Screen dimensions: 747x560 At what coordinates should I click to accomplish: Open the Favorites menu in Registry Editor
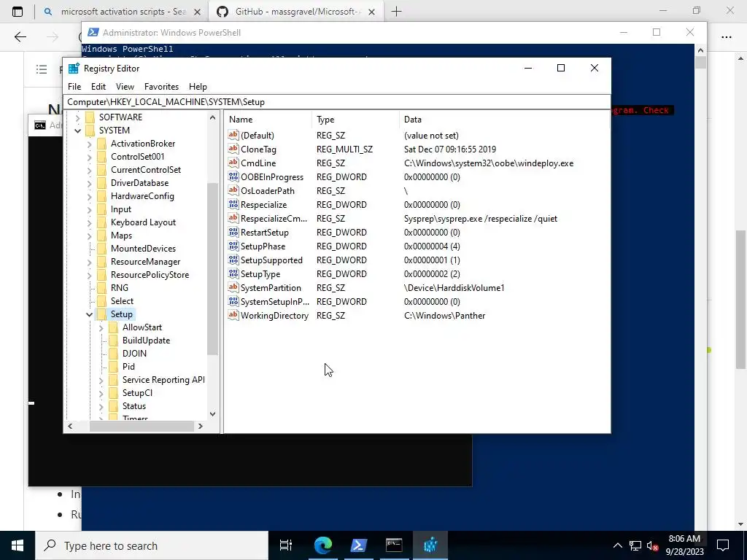(161, 87)
